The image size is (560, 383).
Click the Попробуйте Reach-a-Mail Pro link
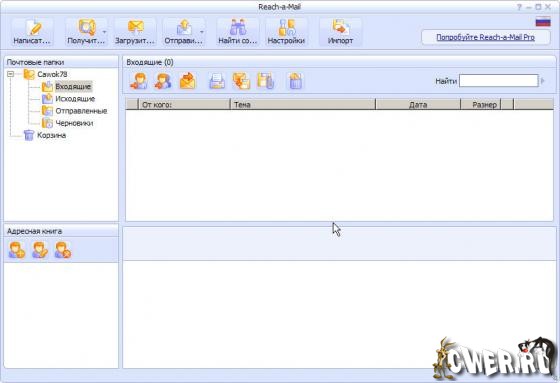pos(485,37)
